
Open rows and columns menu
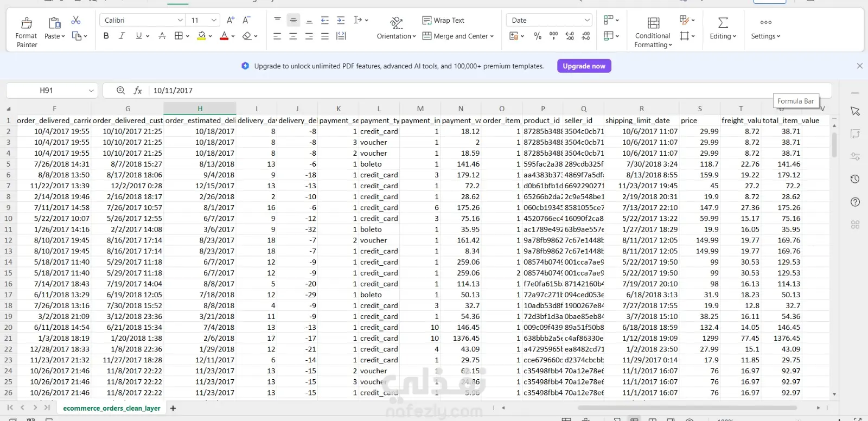(x=611, y=20)
